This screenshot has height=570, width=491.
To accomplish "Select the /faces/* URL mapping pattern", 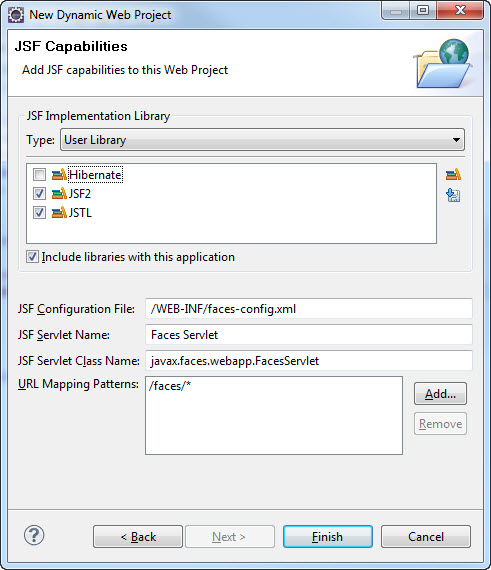I will click(170, 386).
